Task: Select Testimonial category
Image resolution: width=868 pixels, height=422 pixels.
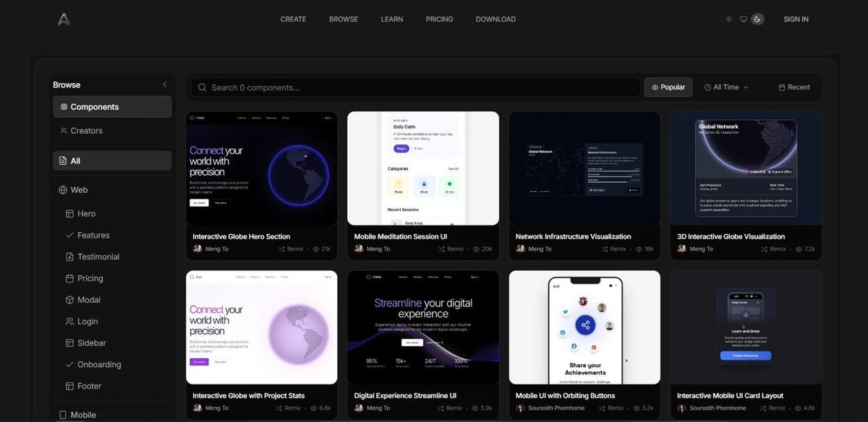Action: pyautogui.click(x=98, y=257)
